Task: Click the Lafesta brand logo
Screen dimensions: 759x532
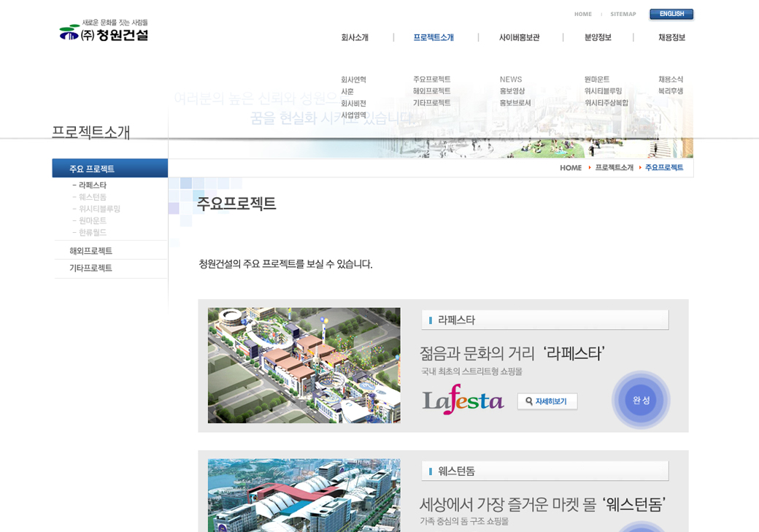Action: pos(463,400)
